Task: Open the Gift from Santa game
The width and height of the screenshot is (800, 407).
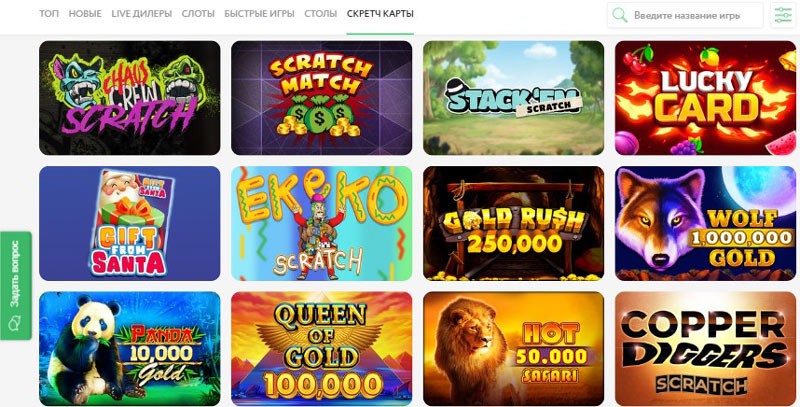Action: pyautogui.click(x=130, y=223)
